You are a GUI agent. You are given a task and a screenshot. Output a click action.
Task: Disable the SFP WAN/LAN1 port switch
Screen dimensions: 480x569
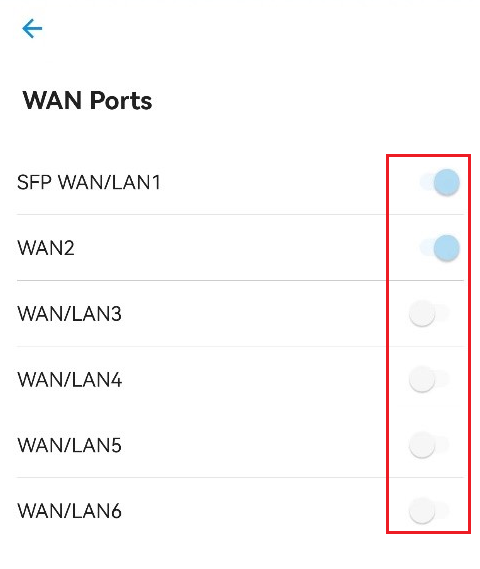[x=439, y=182]
